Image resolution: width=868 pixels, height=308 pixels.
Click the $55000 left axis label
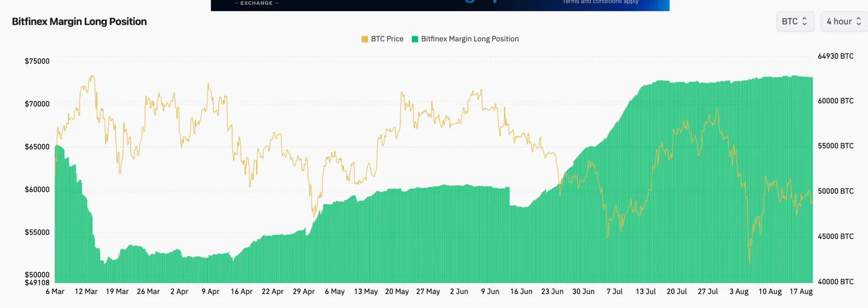[37, 233]
